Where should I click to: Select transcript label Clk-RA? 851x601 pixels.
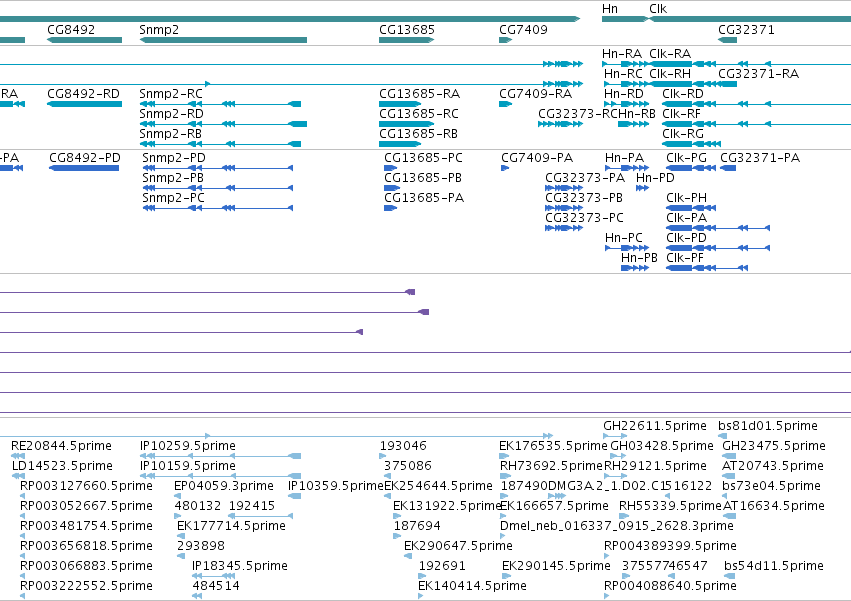click(670, 54)
